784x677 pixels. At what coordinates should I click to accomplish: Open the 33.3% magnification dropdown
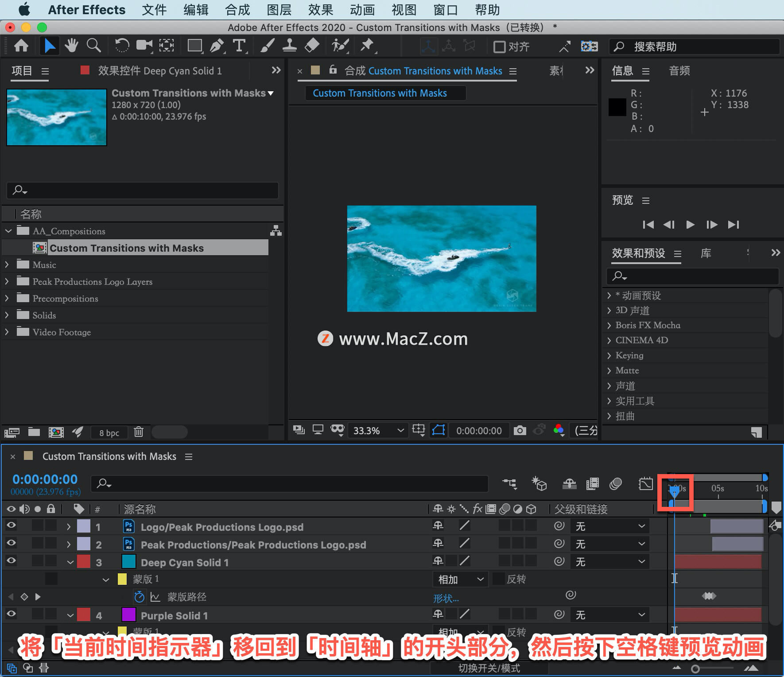[378, 431]
